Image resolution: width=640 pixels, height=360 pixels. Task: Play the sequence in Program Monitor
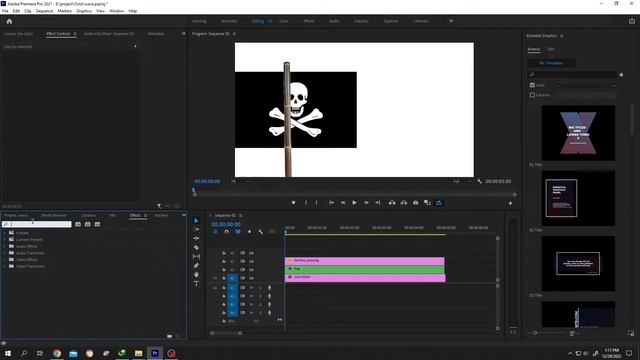click(354, 203)
